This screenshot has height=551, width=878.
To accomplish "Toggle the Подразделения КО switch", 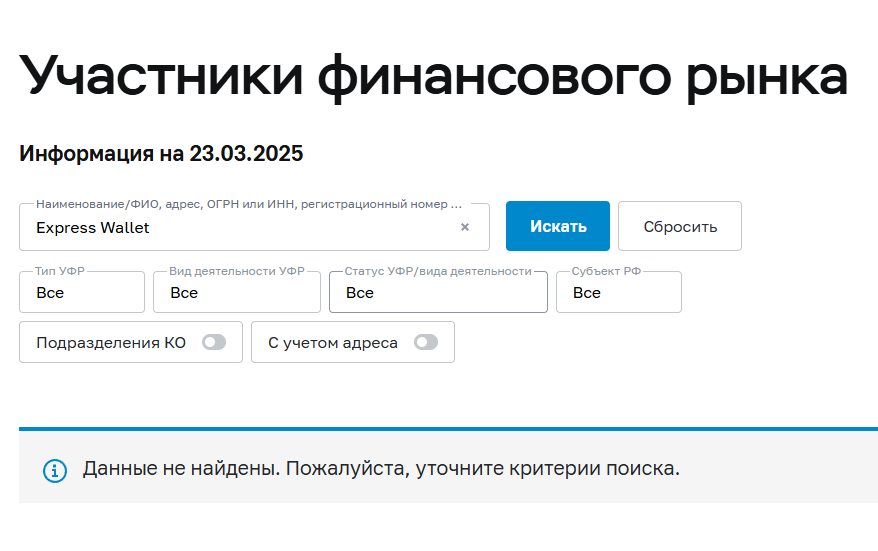I will coord(214,342).
